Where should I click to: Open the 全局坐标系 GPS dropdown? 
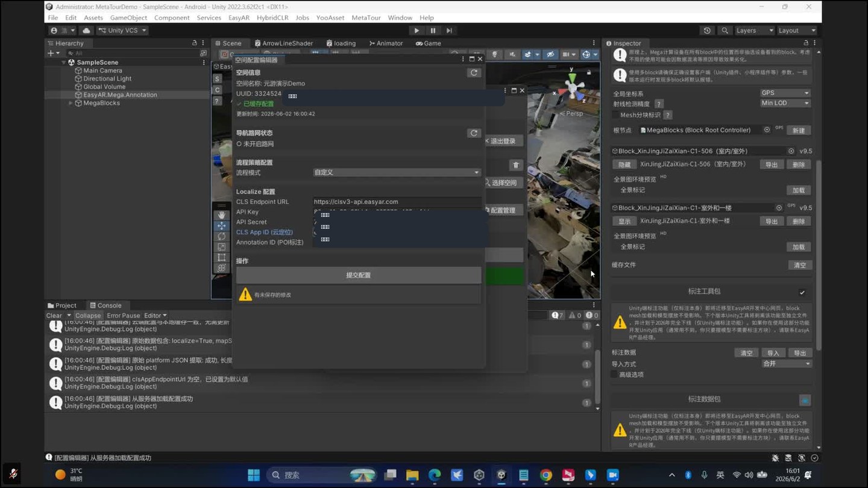click(x=785, y=93)
